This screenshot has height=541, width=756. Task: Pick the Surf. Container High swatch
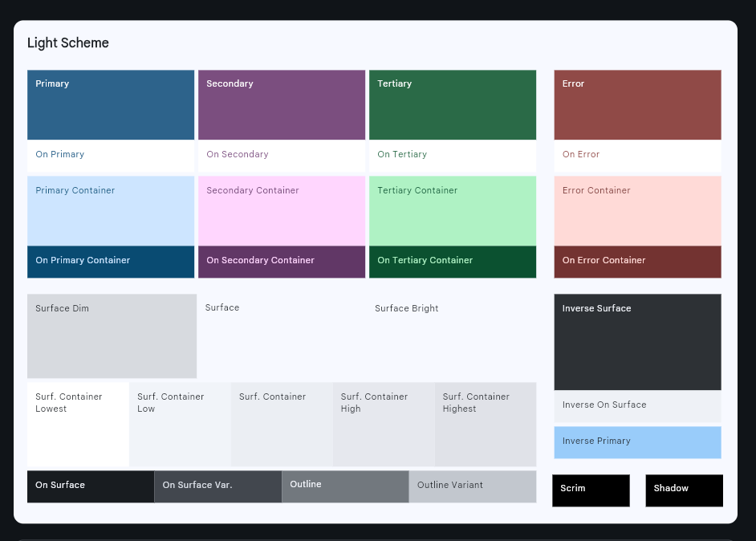[384, 425]
